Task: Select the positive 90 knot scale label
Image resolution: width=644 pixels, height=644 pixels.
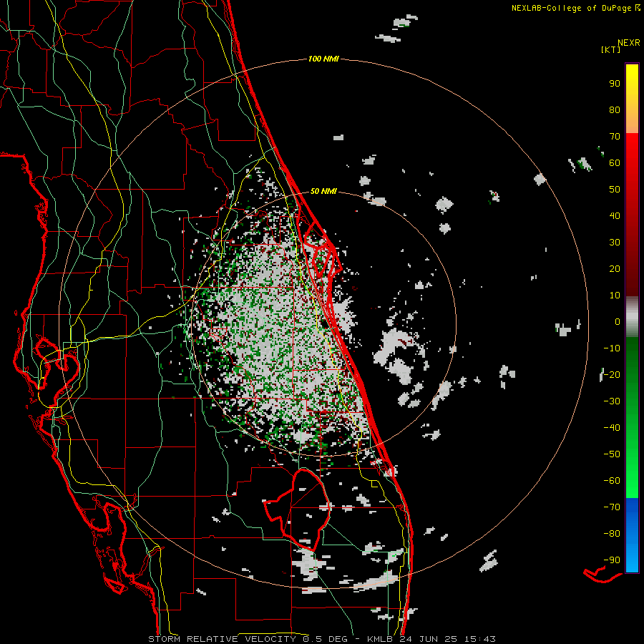Action: [x=615, y=84]
